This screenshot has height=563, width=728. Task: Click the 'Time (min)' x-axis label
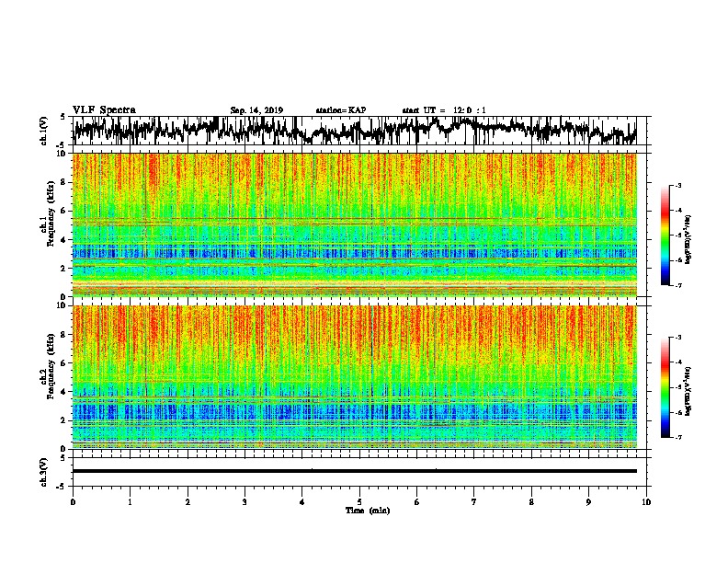click(368, 511)
